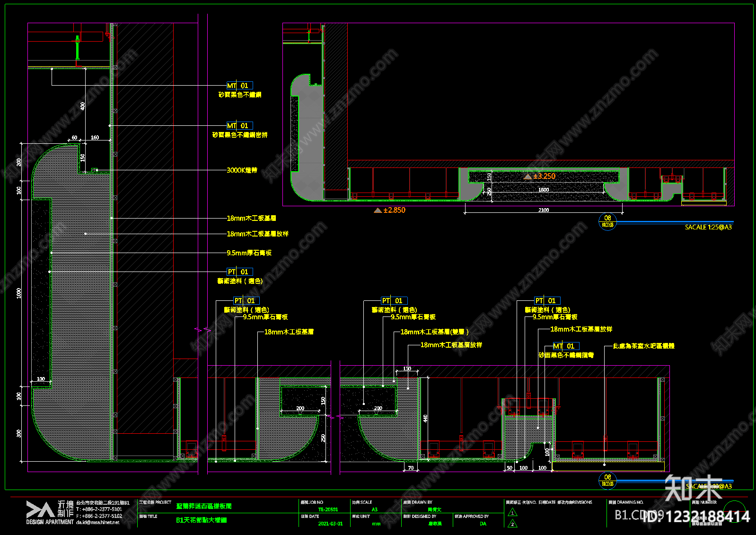The image size is (756, 535).
Task: Click the "A3" scale value in title block
Action: [375, 509]
